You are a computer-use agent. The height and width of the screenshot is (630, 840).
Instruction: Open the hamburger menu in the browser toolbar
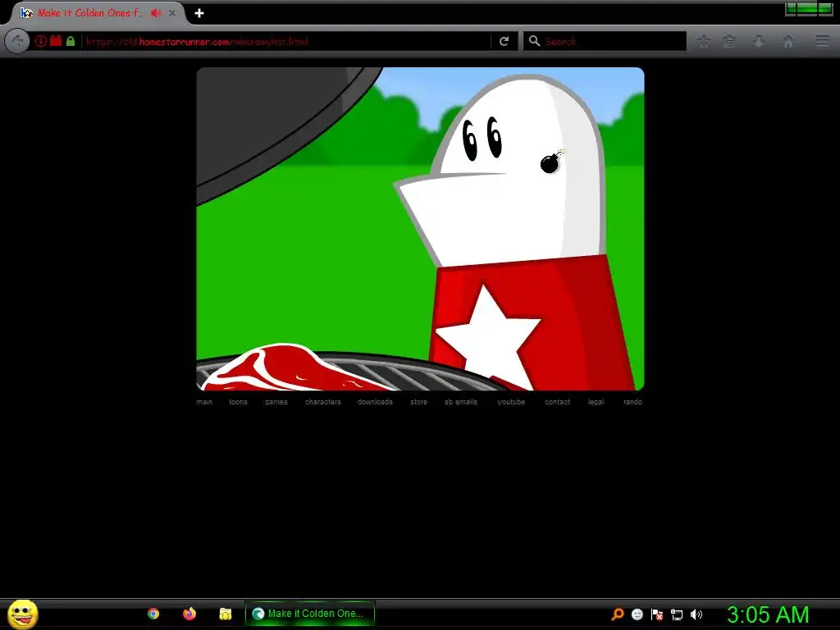pyautogui.click(x=823, y=41)
